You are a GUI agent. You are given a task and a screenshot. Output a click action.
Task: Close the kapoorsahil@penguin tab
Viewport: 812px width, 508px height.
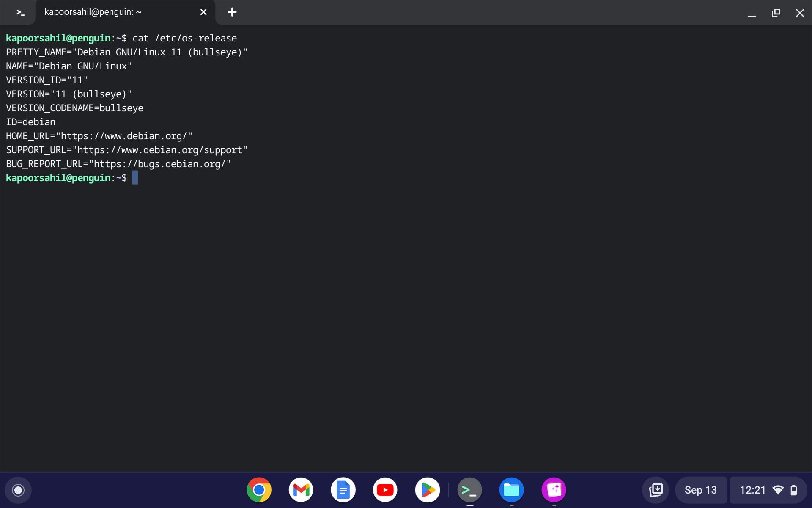pos(203,12)
